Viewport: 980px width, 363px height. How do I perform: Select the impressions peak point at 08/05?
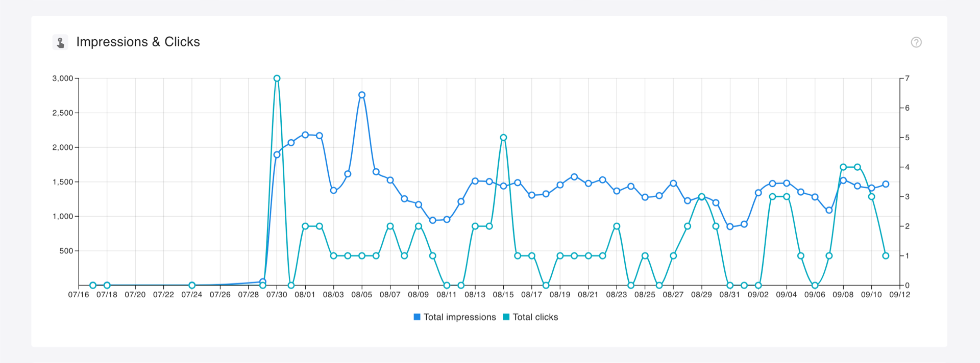pyautogui.click(x=362, y=95)
